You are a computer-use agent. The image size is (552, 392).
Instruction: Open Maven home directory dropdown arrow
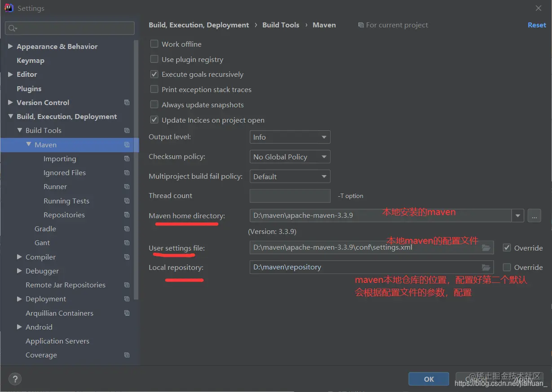click(518, 216)
